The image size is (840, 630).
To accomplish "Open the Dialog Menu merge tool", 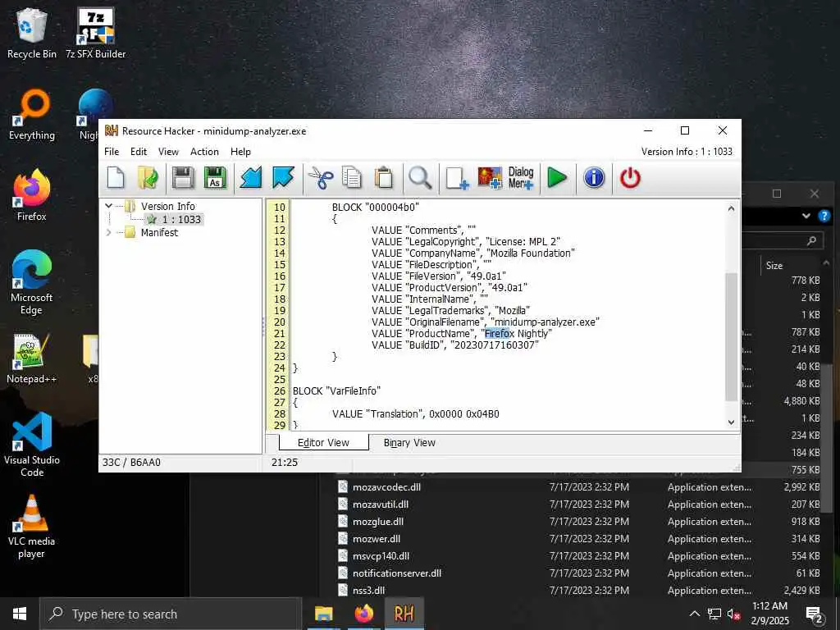I will (521, 178).
